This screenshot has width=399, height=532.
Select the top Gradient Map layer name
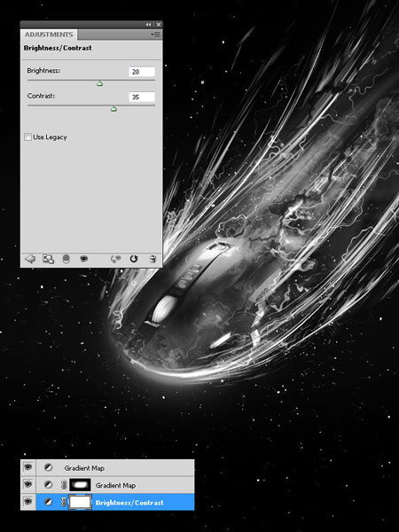click(84, 468)
